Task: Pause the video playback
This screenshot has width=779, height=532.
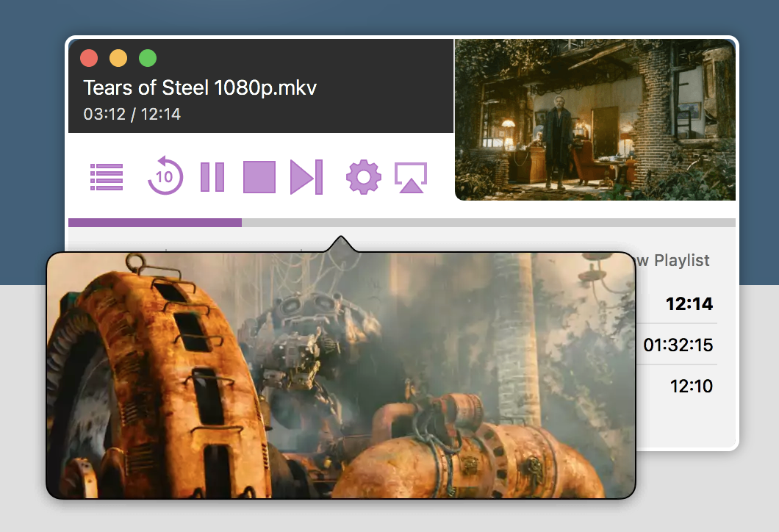Action: [212, 177]
